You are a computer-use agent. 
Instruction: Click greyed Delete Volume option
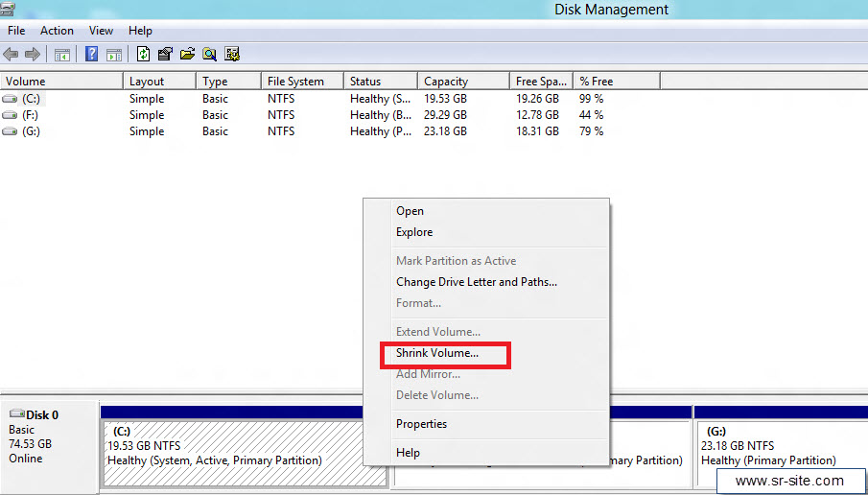tap(437, 395)
